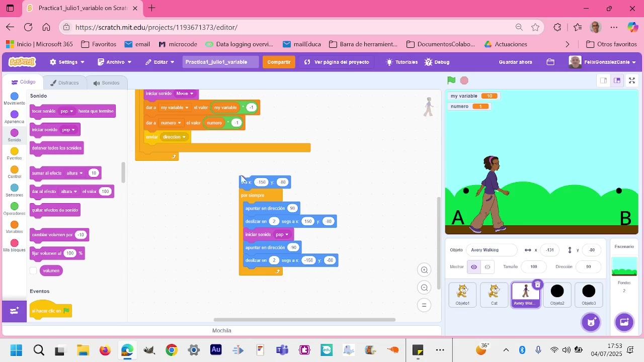Toggle the volumen variable checkbox
The width and height of the screenshot is (644, 362).
point(33,270)
